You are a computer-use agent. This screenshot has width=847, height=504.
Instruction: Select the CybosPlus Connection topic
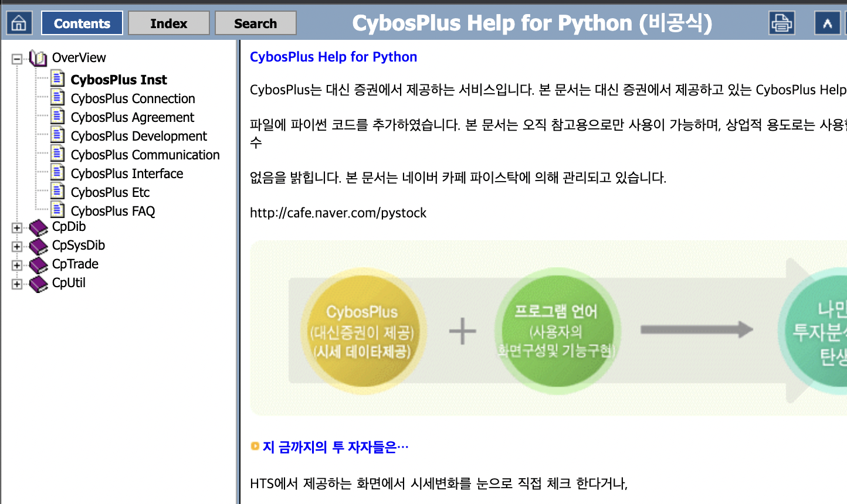click(x=132, y=98)
